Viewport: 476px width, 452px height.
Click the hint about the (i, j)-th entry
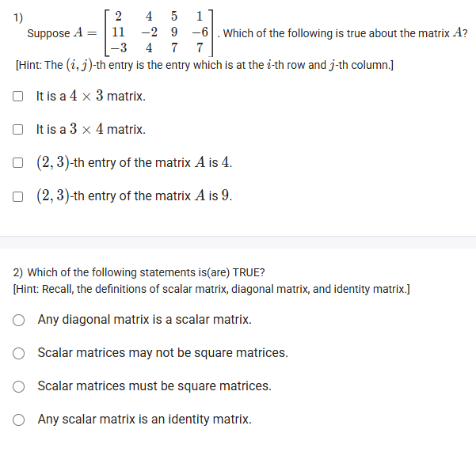pyautogui.click(x=204, y=66)
